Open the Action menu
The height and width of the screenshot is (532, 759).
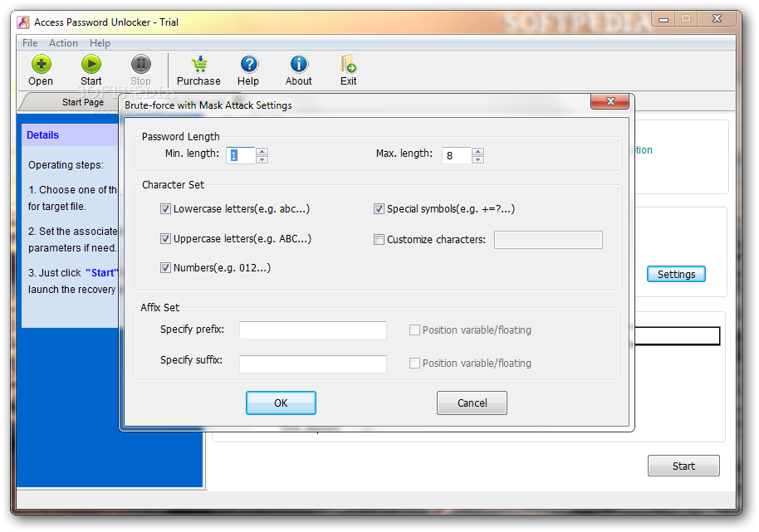(x=63, y=43)
